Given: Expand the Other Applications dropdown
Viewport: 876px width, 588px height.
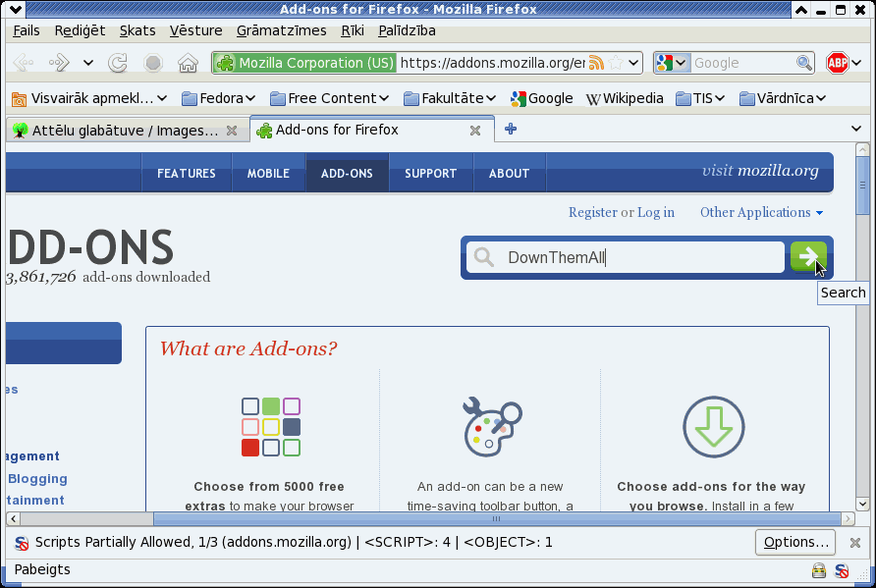Looking at the screenshot, I should [x=761, y=212].
